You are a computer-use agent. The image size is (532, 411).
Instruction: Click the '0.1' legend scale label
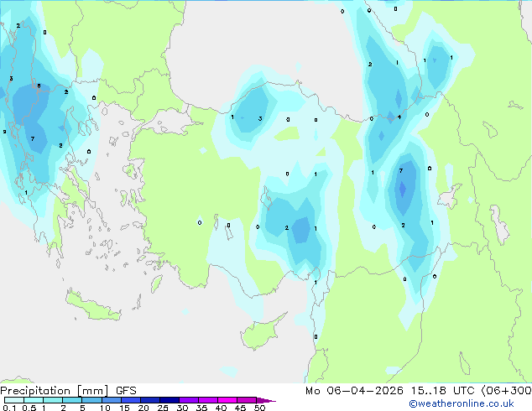coord(9,408)
